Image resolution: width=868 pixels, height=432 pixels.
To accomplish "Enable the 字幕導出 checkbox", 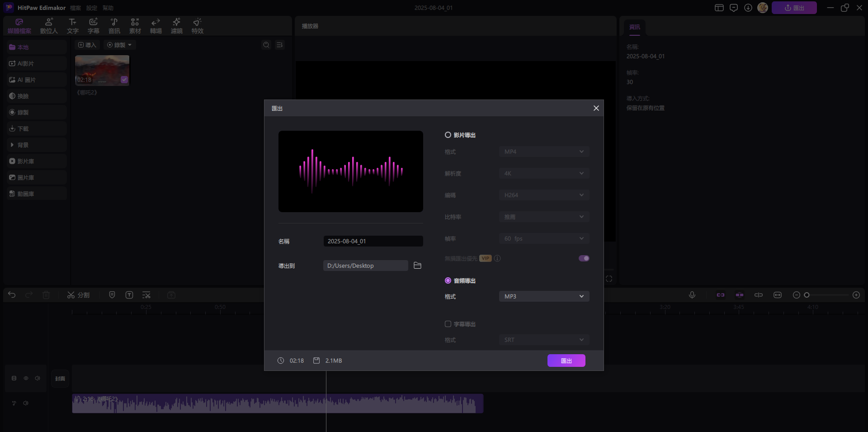I will coord(448,324).
